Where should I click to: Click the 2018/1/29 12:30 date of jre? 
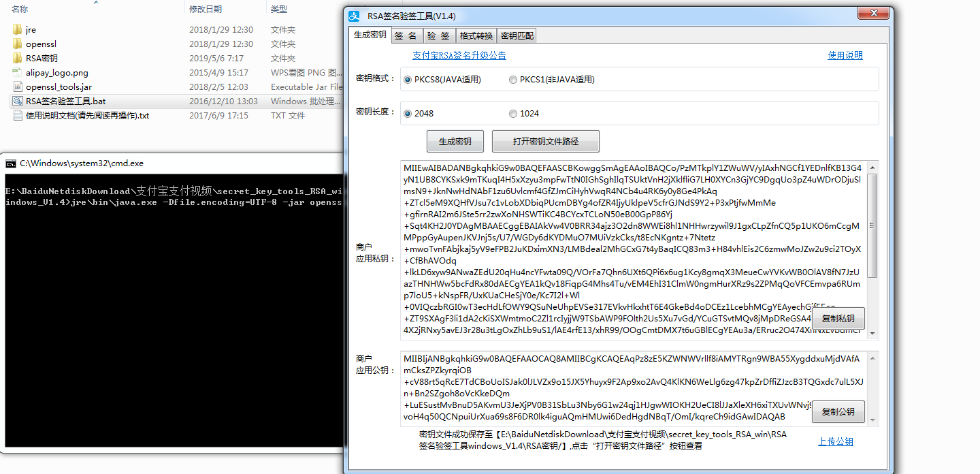pyautogui.click(x=221, y=30)
